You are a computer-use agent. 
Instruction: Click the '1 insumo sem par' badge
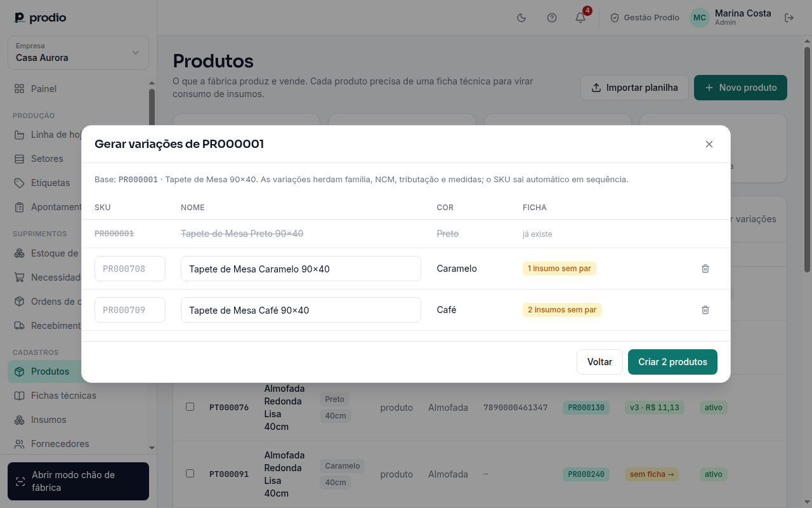tap(560, 269)
